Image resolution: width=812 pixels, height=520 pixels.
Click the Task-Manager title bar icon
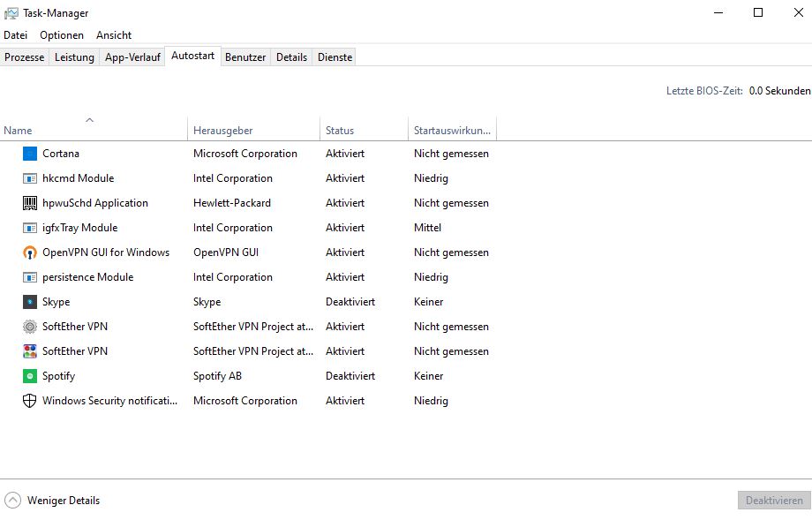pos(11,13)
